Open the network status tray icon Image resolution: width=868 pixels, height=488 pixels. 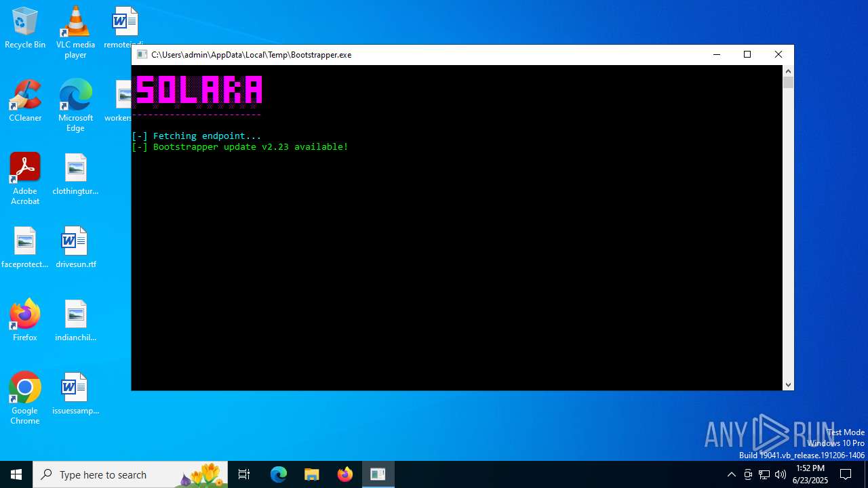point(764,474)
